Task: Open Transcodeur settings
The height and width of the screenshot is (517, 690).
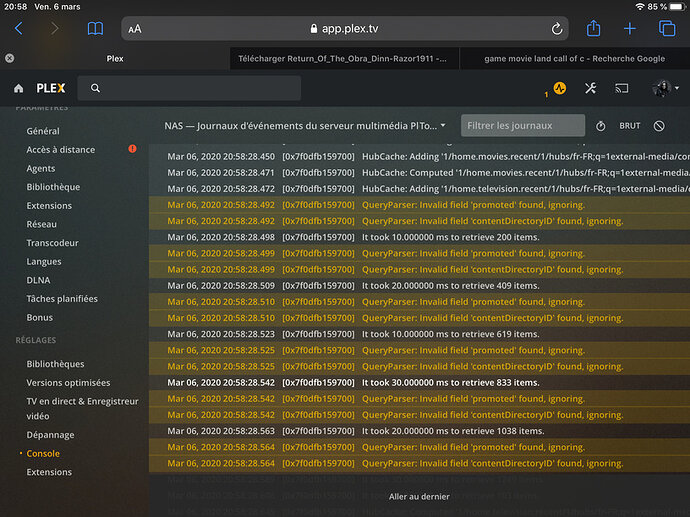Action: tap(52, 243)
